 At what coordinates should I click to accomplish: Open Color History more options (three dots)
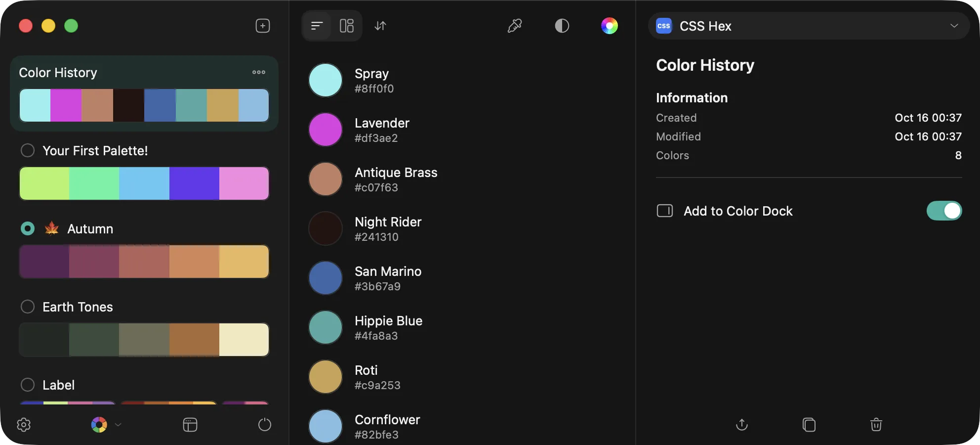(x=259, y=72)
